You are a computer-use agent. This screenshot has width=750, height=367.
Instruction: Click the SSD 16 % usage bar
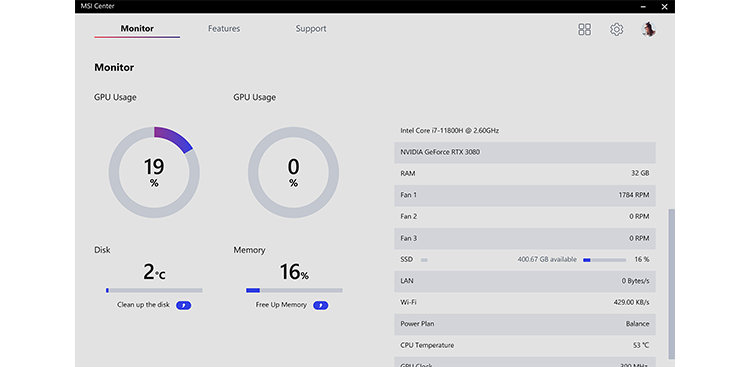pyautogui.click(x=605, y=260)
